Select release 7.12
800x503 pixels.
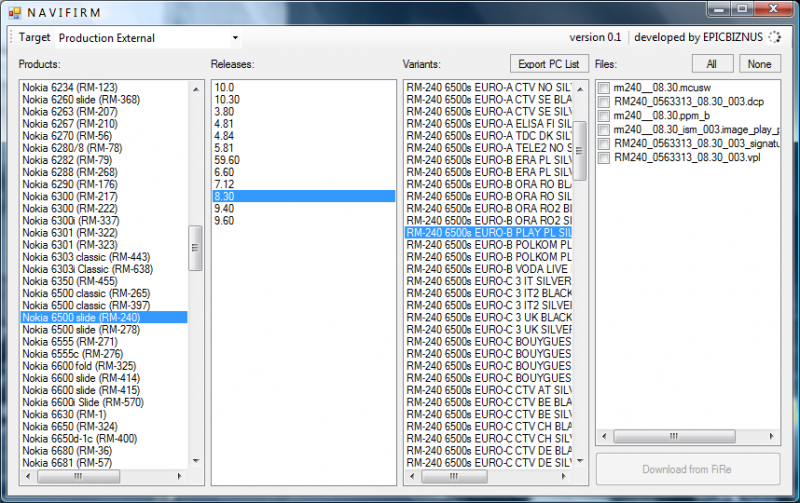click(304, 184)
